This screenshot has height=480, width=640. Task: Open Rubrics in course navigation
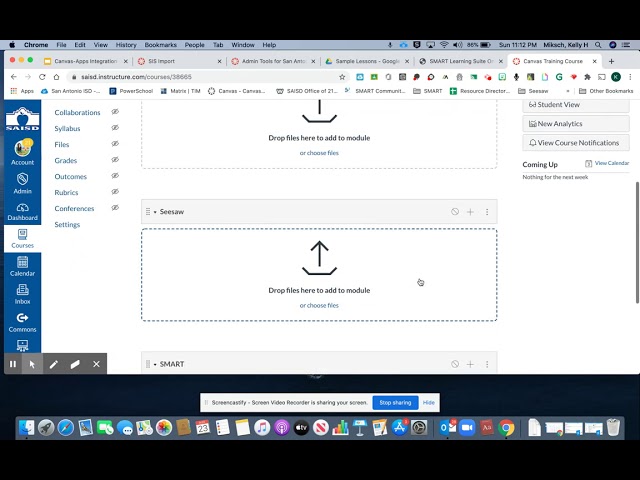click(66, 192)
